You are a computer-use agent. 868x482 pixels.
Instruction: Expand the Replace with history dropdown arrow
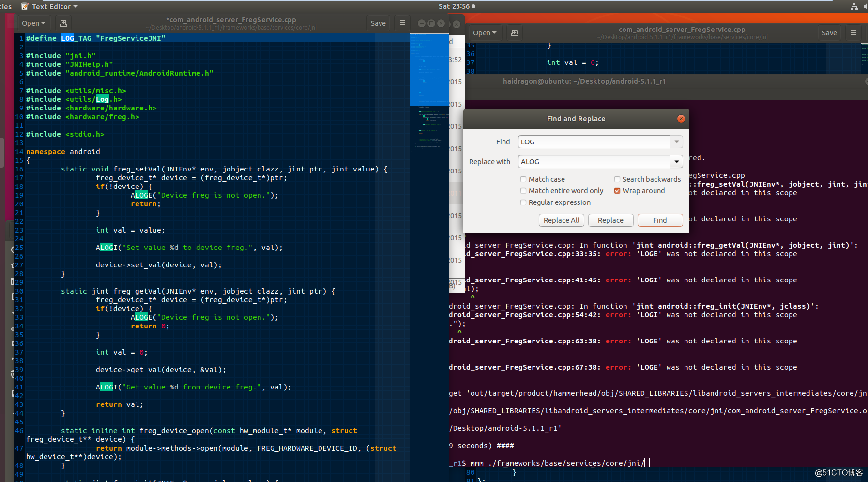677,162
